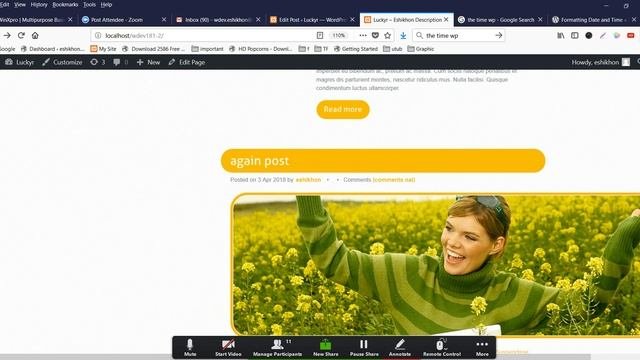Open Annotate tool in Zoom
Viewport: 640px width, 360px height.
tap(400, 348)
